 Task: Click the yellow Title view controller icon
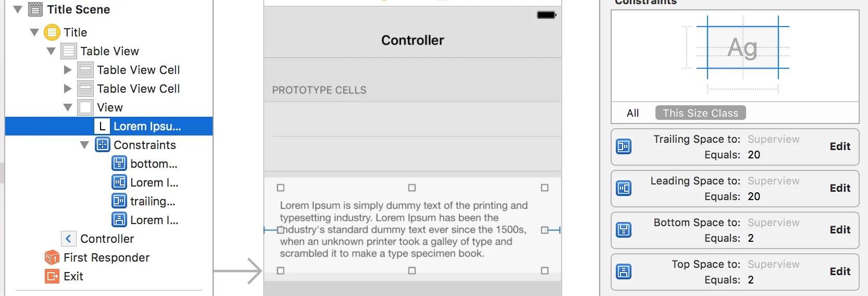[52, 32]
